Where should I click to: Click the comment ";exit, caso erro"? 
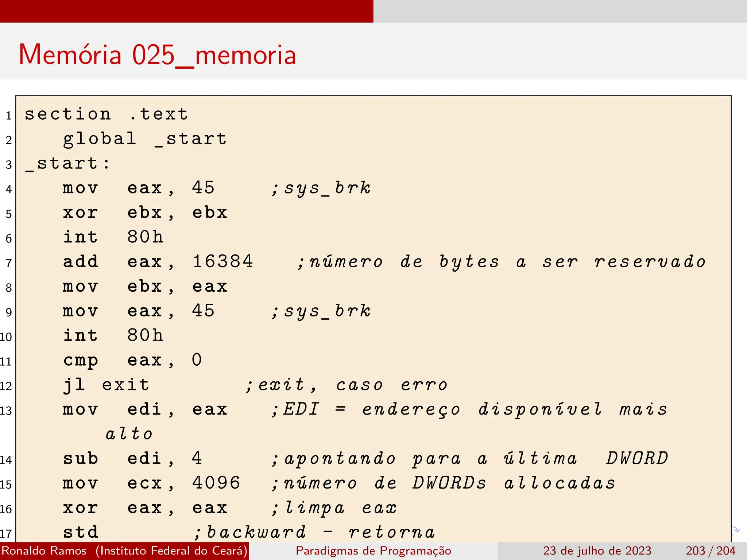347,385
